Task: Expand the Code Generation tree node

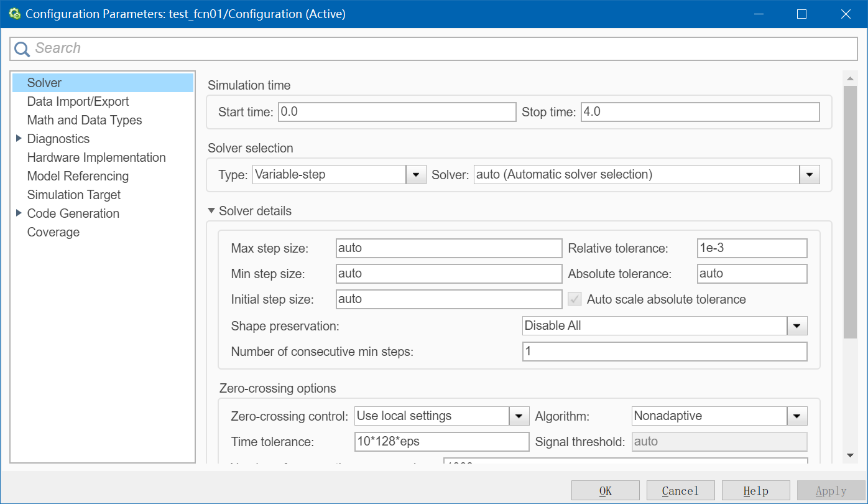Action: [19, 213]
